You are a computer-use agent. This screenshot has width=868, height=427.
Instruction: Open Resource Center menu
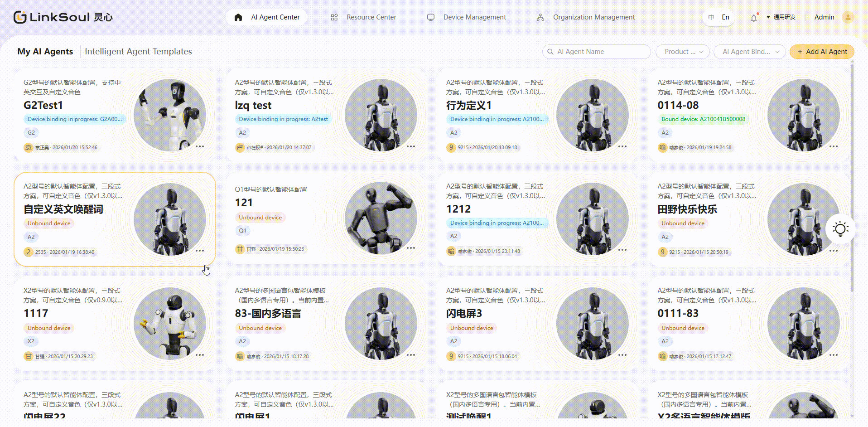coord(363,17)
